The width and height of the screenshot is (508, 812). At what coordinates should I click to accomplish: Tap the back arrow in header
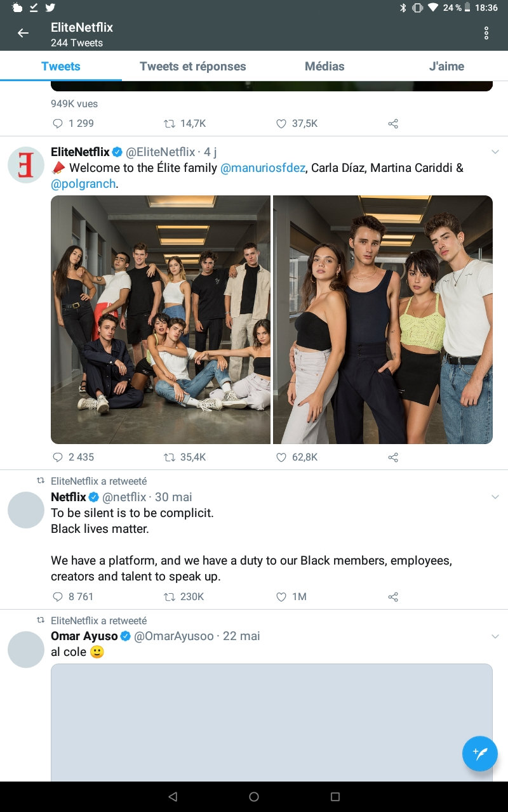coord(23,33)
